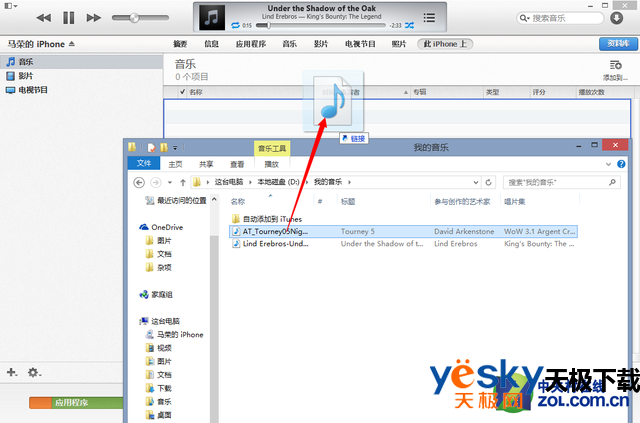This screenshot has height=423, width=640.
Task: Sort Explorer files by 标题 column
Action: pyautogui.click(x=348, y=201)
